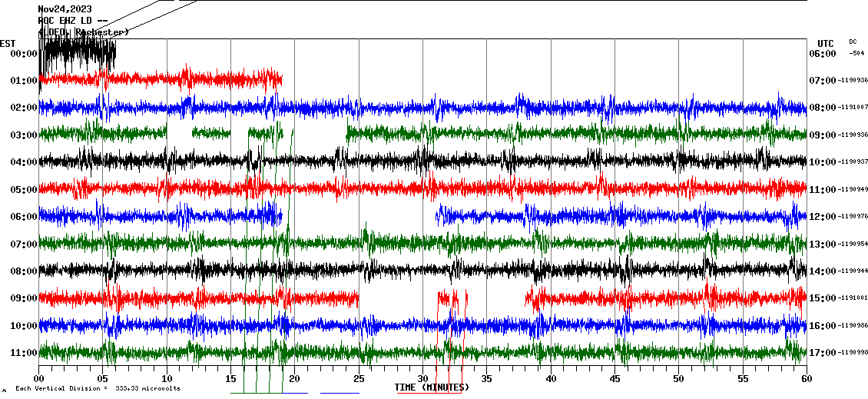
Task: Click the Nov24,2023 date label
Action: (x=64, y=9)
